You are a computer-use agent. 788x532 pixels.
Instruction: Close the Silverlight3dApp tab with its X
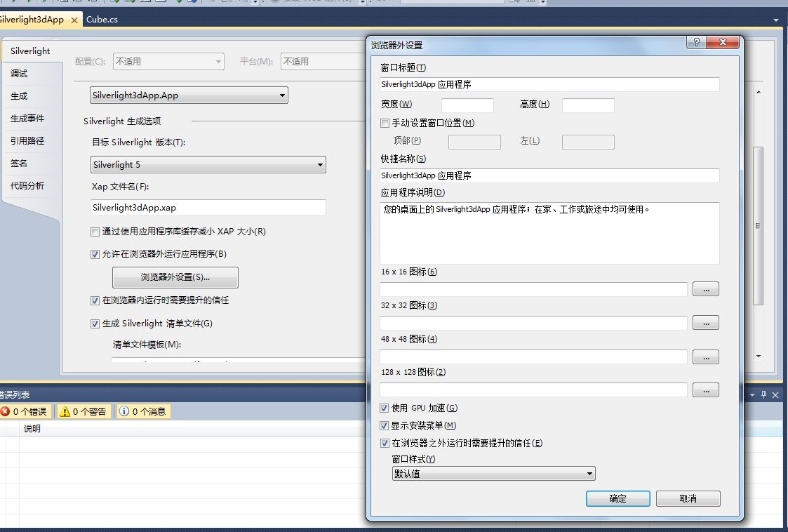pyautogui.click(x=74, y=20)
